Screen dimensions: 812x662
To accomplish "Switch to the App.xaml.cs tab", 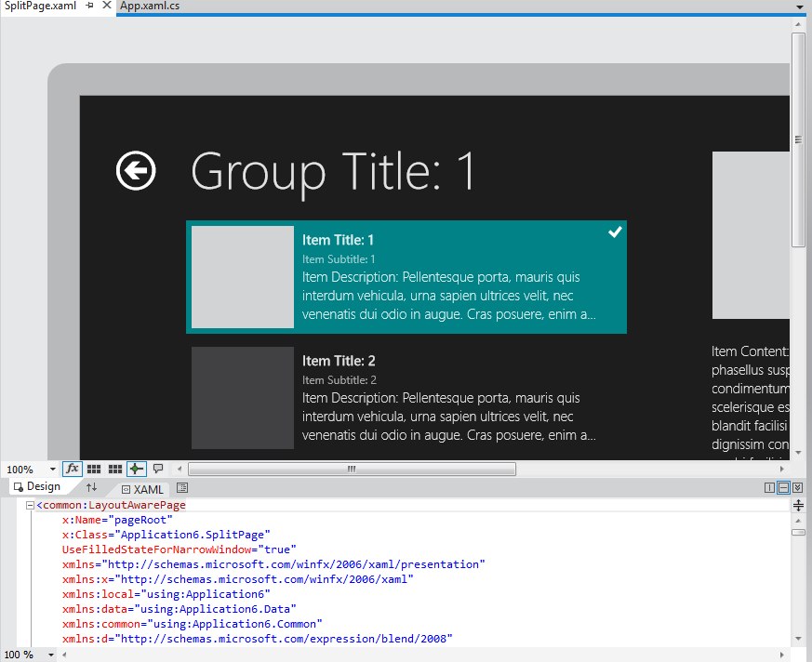I will [x=150, y=6].
